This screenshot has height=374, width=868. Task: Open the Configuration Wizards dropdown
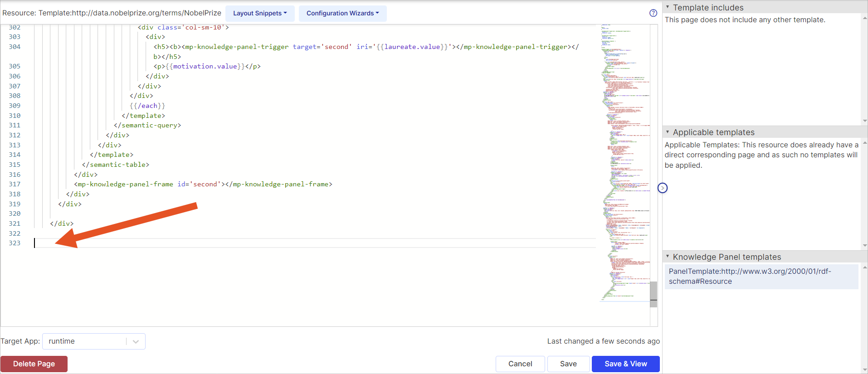point(342,13)
